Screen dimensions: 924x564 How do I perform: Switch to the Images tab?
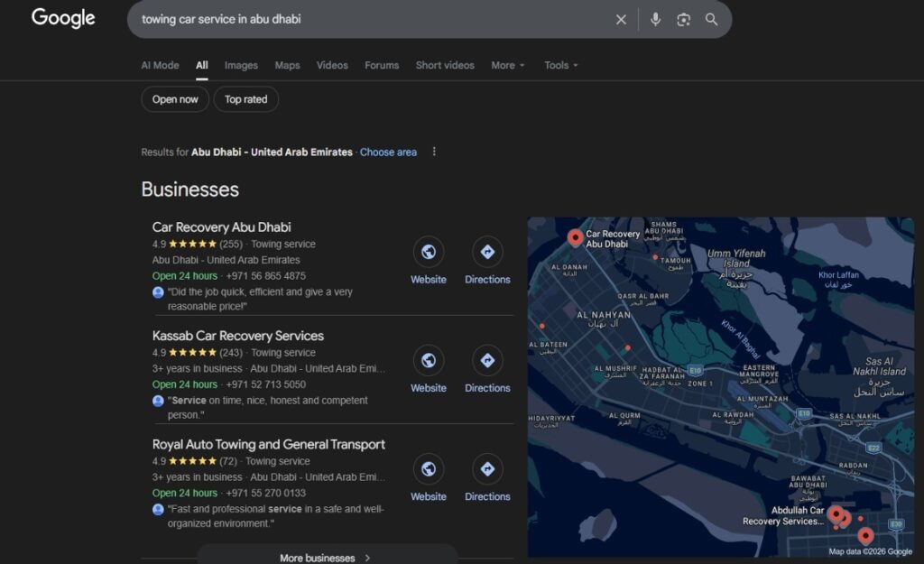240,65
